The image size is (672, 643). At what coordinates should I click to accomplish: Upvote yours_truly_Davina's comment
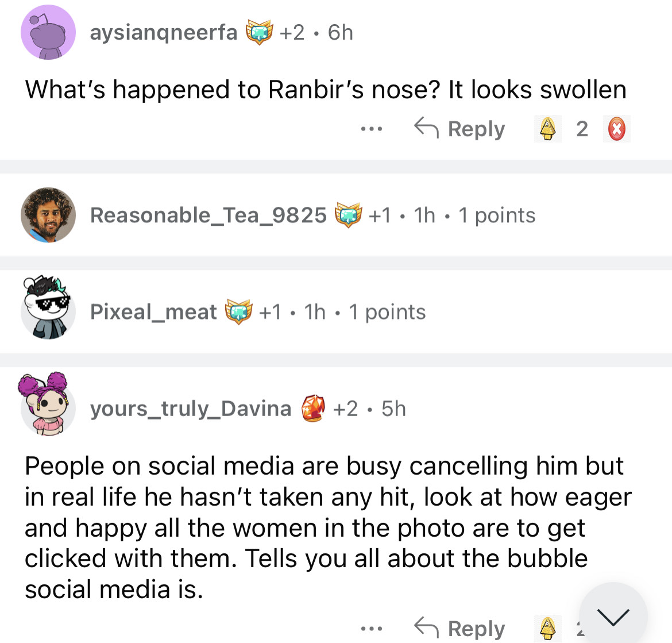coord(548,628)
